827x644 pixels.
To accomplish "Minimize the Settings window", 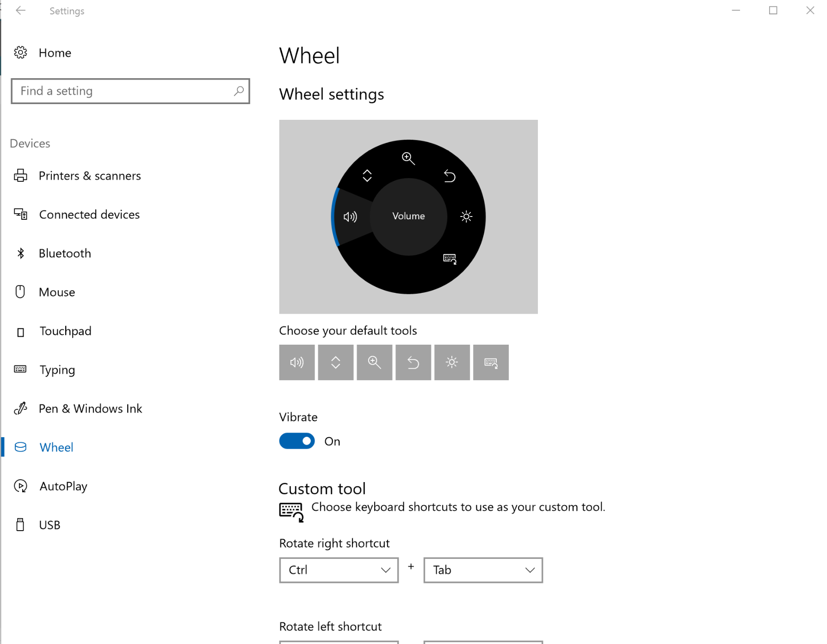I will click(736, 10).
